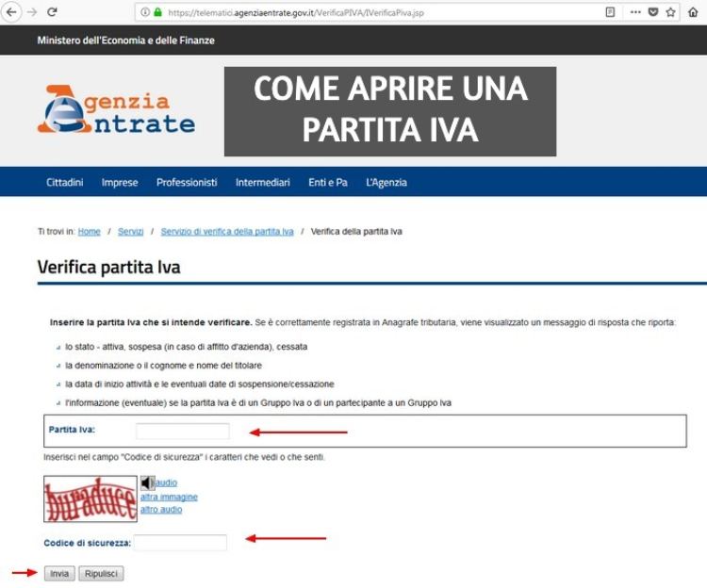Screen dimensions: 707x588
Task: Reload the page with the refresh icon
Action: point(52,13)
